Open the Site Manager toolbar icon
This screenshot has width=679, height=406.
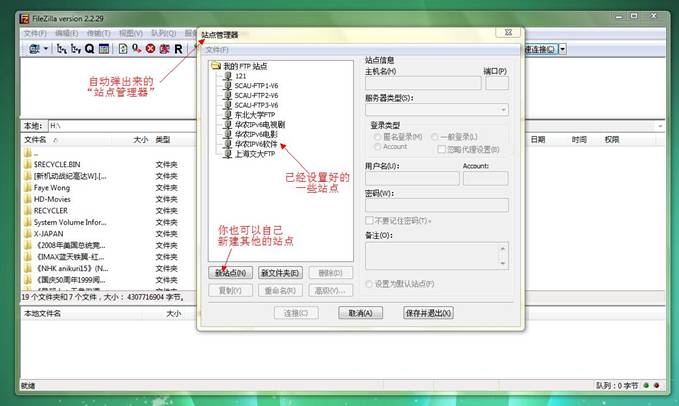pyautogui.click(x=34, y=49)
